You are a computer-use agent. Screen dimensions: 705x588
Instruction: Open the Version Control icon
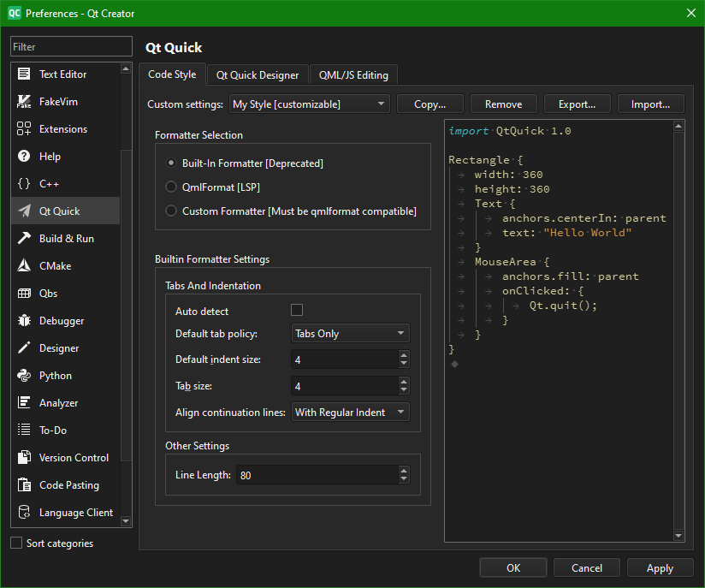24,457
